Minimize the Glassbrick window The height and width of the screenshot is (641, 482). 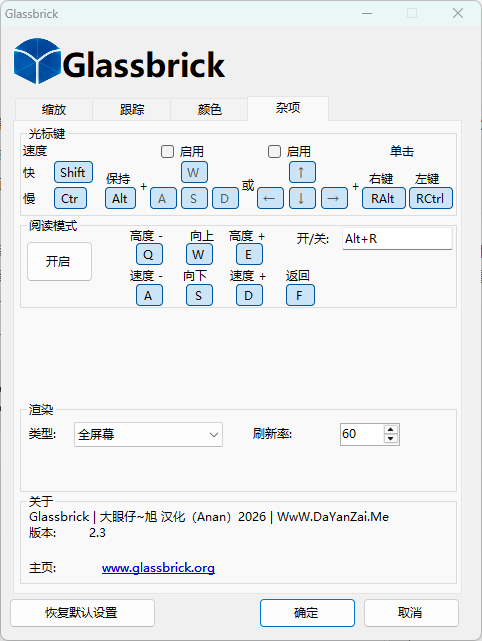point(367,13)
